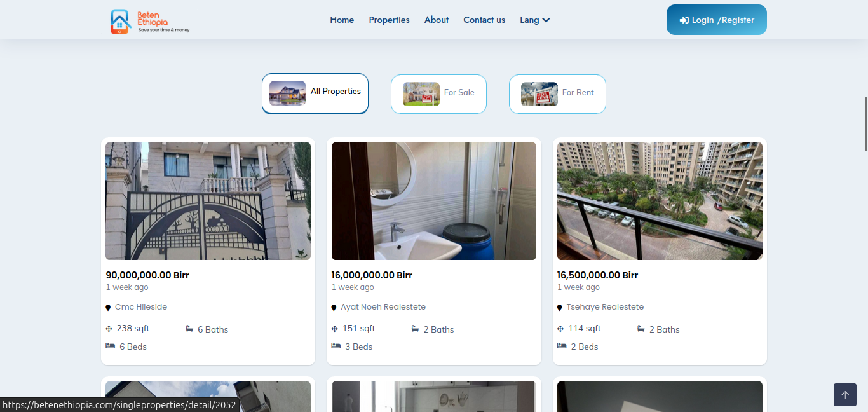Select the All Properties filter tab
The width and height of the screenshot is (868, 412).
pos(315,93)
